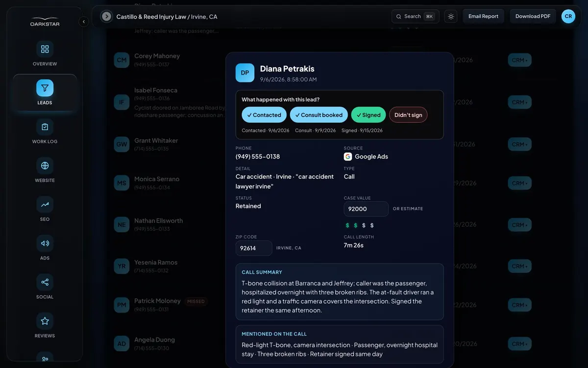Toggle the Signed status chip
Image resolution: width=588 pixels, height=368 pixels.
click(368, 115)
